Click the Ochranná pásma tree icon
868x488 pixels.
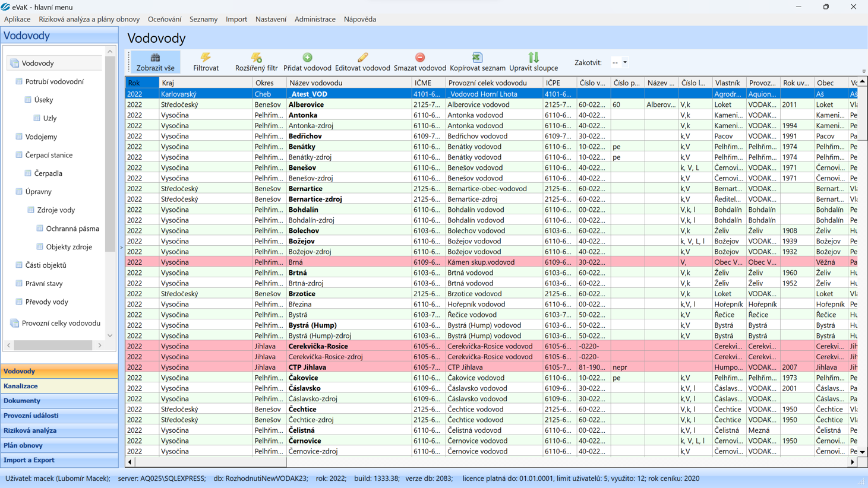click(40, 229)
